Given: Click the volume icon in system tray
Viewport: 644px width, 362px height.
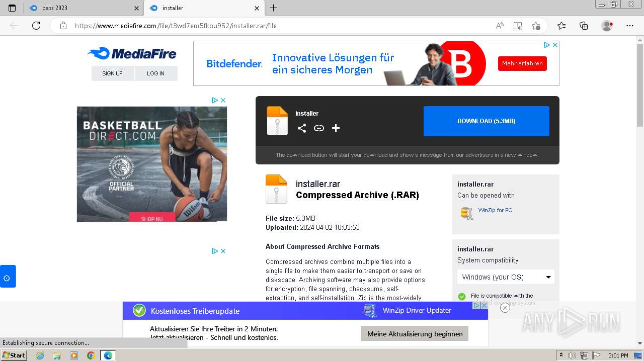Looking at the screenshot, I should coord(572,355).
